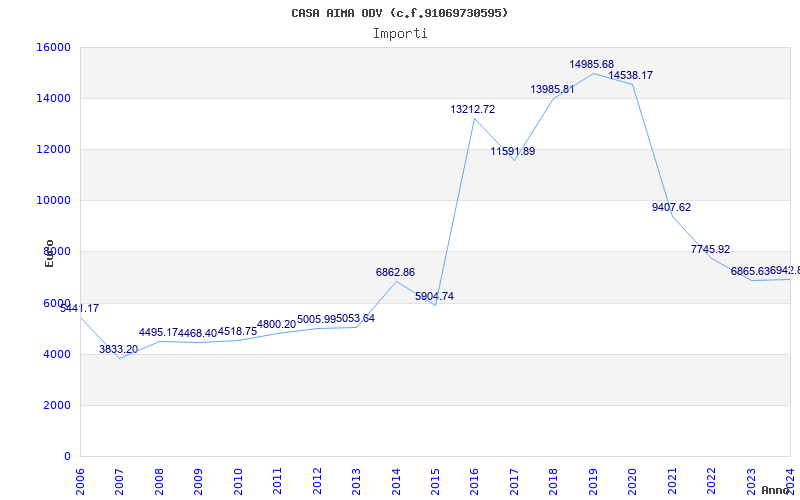Click the 2007 year label
The height and width of the screenshot is (500, 800).
(119, 481)
